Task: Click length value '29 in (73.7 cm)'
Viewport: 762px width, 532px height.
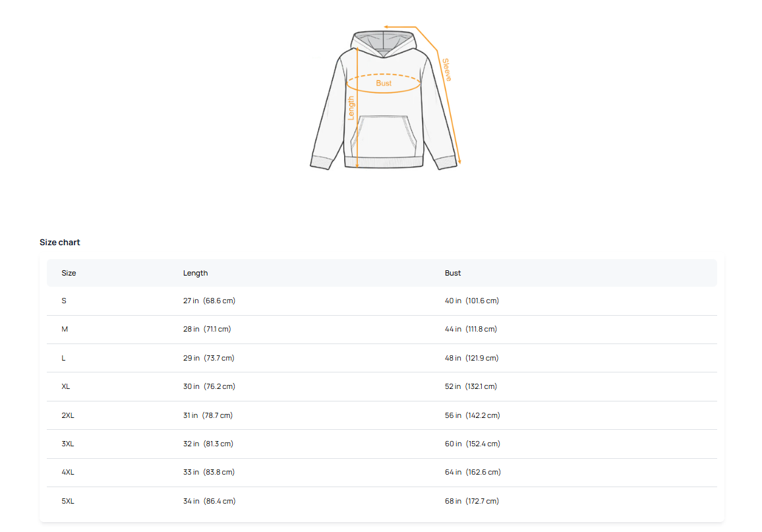Action: tap(208, 358)
